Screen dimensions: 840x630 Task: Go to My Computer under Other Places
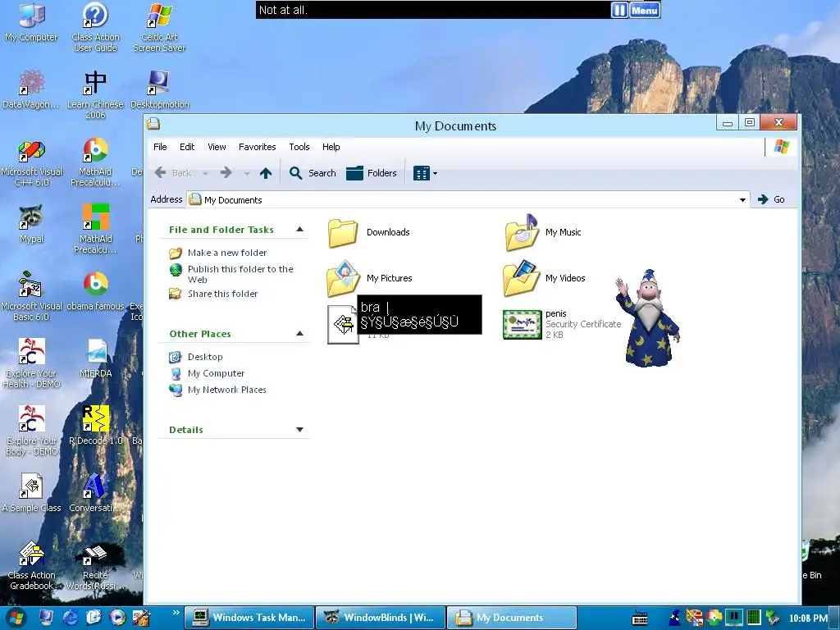click(216, 373)
